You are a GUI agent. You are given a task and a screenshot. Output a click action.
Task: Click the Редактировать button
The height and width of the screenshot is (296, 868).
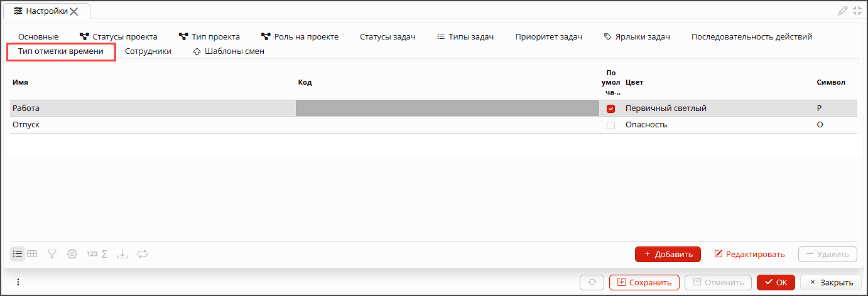tap(749, 254)
